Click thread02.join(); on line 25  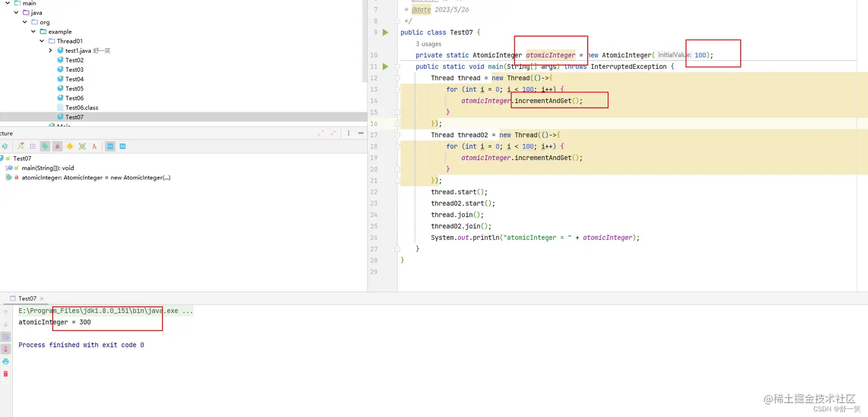pos(462,227)
